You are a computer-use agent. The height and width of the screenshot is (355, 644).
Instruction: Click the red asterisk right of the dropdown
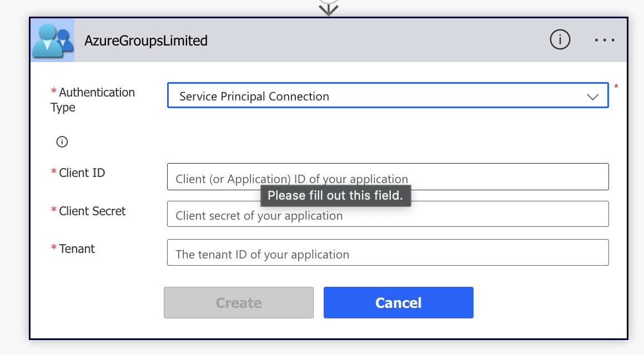(x=616, y=87)
